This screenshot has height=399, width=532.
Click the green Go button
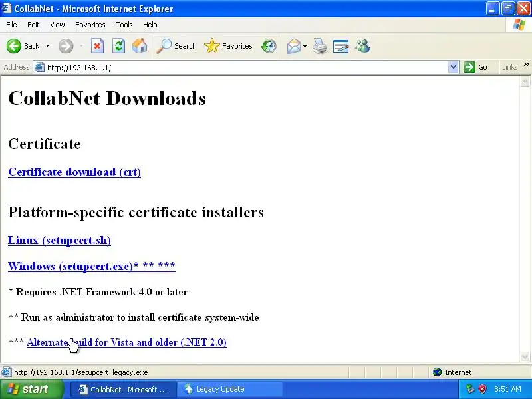[x=475, y=67]
